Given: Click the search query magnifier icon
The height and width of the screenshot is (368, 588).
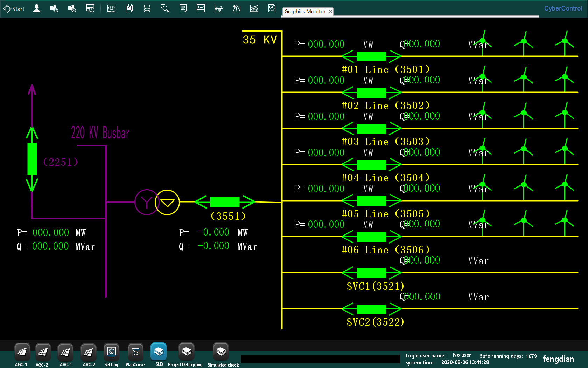Looking at the screenshot, I should tap(165, 8).
